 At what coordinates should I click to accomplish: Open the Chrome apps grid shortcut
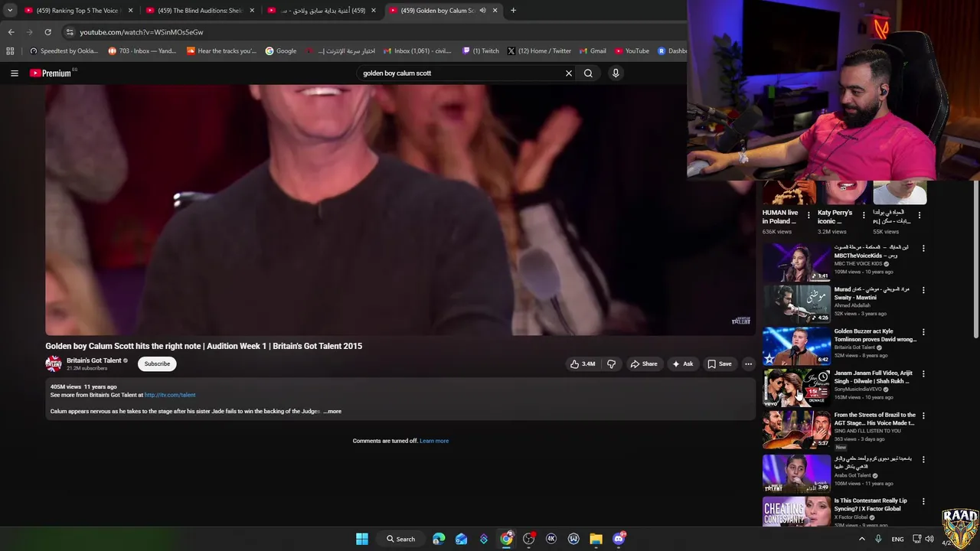pos(10,51)
